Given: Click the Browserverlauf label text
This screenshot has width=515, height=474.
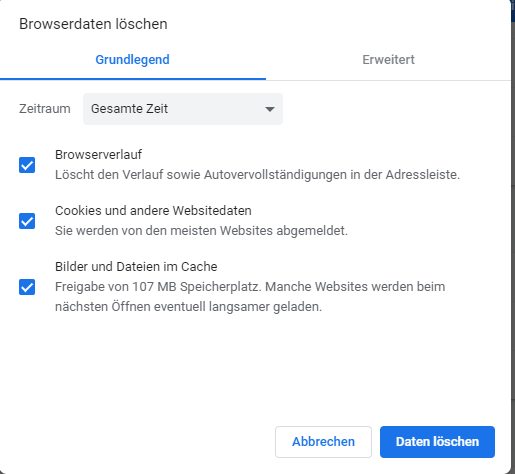Looking at the screenshot, I should click(x=99, y=155).
